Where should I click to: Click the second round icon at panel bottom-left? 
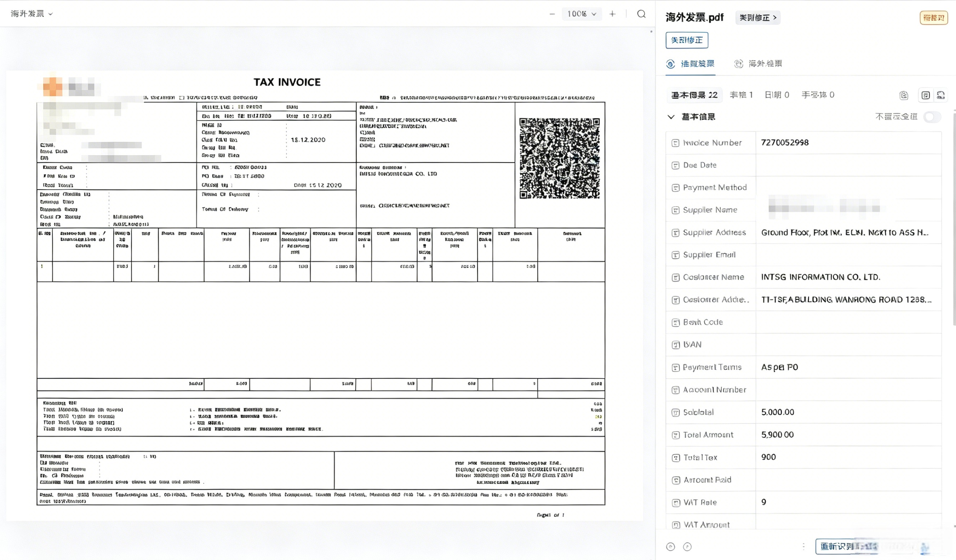coord(687,547)
